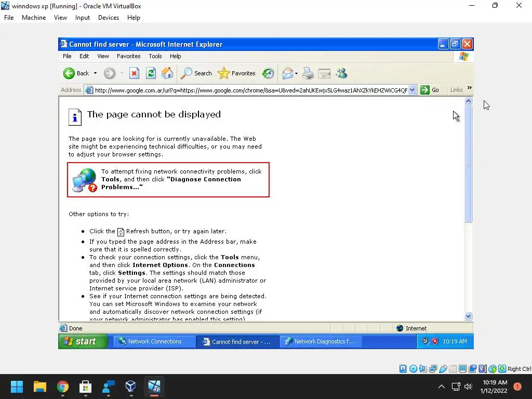The image size is (532, 399).
Task: Open the Messenger people icon
Action: coord(342,73)
